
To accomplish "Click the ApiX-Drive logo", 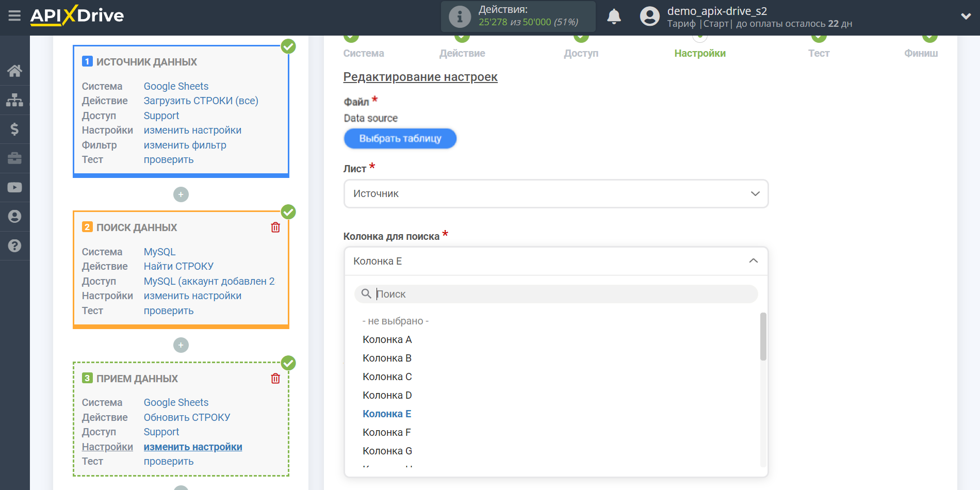I will [x=77, y=15].
